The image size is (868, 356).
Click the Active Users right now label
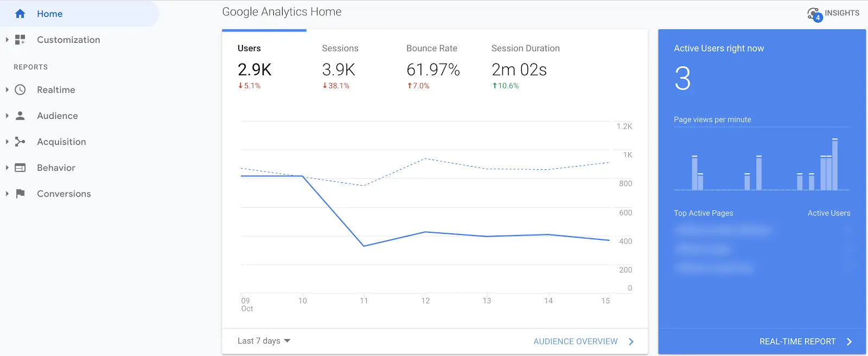click(x=719, y=48)
